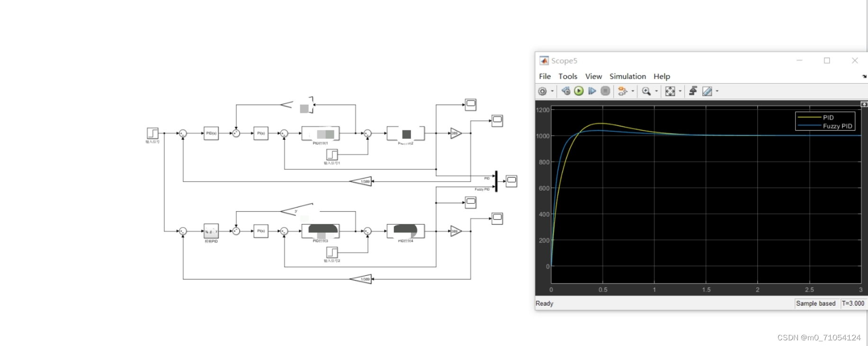Screen dimensions: 868x346
Task: Open the scope block fed by the Mux
Action: click(511, 181)
